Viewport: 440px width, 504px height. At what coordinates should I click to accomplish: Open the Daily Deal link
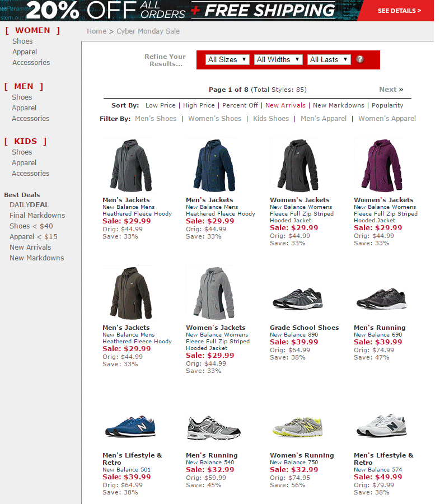click(29, 205)
